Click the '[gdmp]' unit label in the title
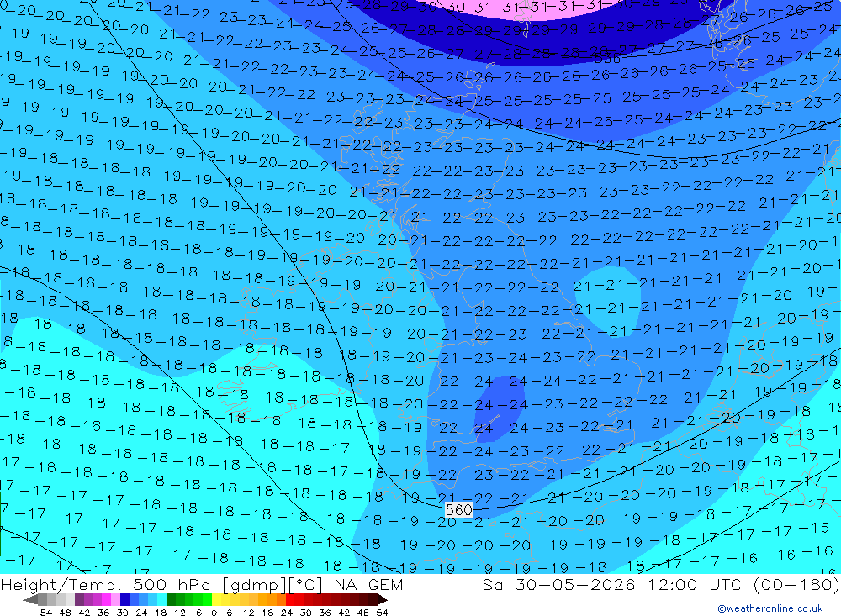This screenshot has width=841, height=616. click(x=255, y=585)
